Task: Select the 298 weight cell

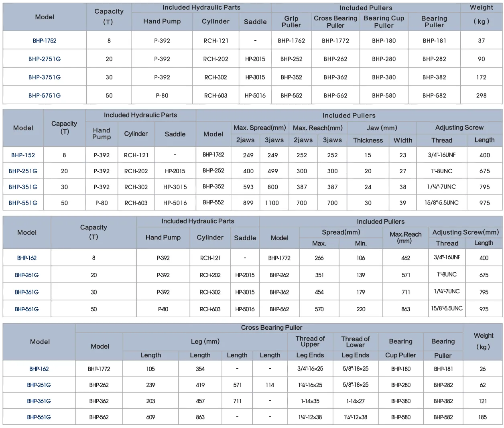Action: click(482, 95)
